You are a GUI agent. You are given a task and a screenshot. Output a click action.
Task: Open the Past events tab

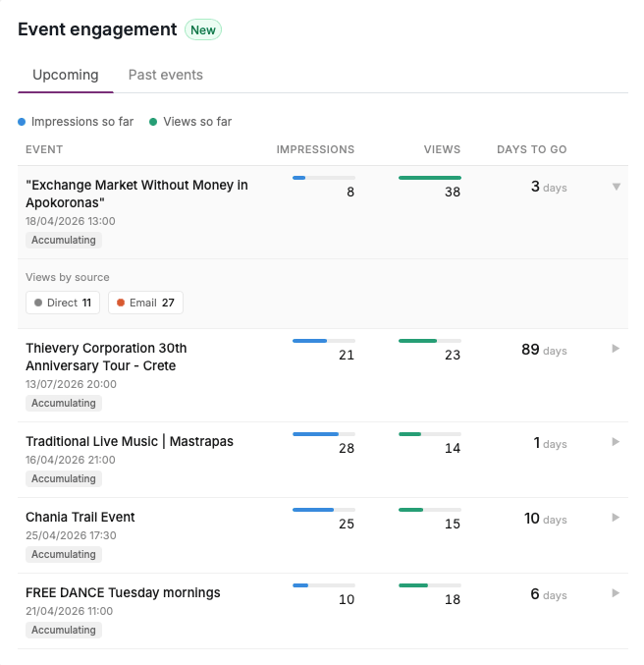pos(165,75)
